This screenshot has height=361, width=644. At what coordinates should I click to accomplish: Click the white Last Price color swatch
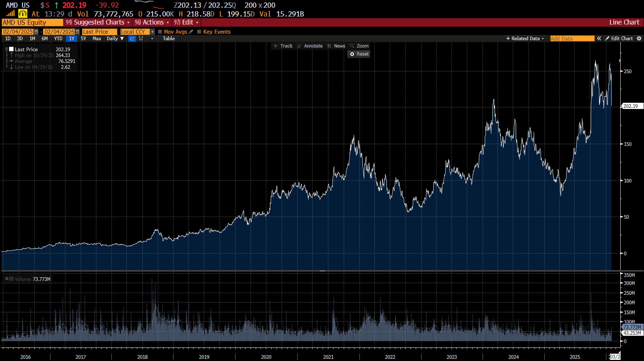(x=12, y=49)
